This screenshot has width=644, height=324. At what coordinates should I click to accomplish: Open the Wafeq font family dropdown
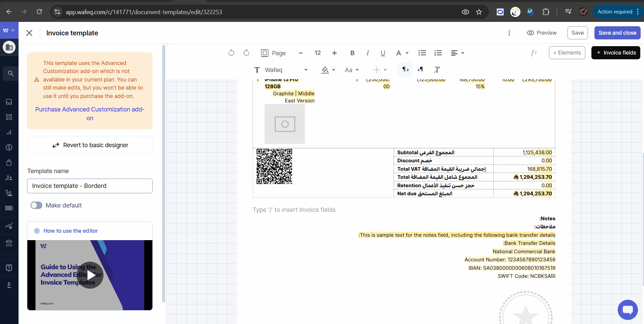[x=281, y=70]
